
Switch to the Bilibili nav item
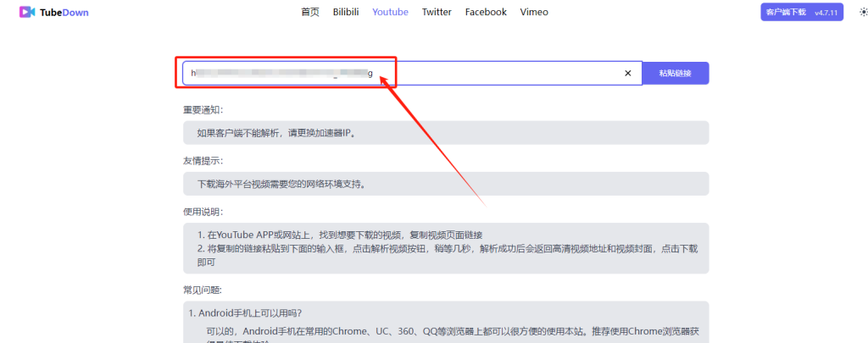click(346, 12)
